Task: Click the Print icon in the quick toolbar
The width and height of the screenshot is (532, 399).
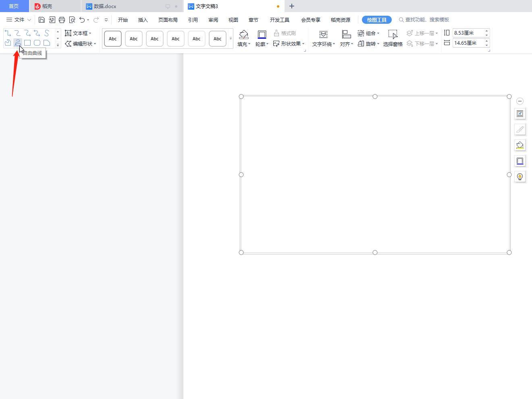Action: (x=62, y=20)
